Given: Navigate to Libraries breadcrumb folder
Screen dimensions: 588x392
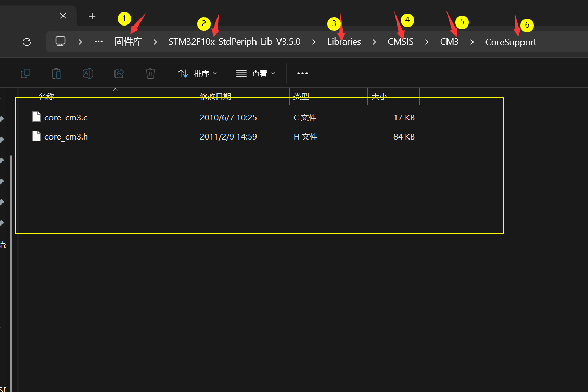Looking at the screenshot, I should (x=344, y=42).
